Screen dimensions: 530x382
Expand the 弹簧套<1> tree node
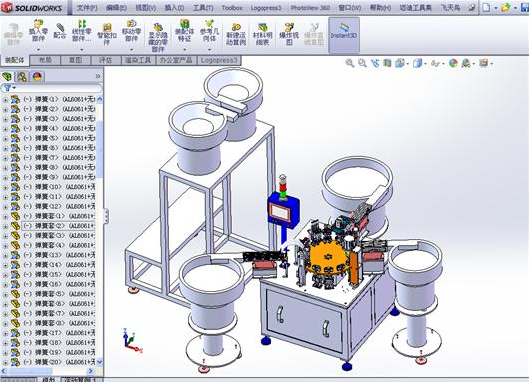[x=5, y=216]
